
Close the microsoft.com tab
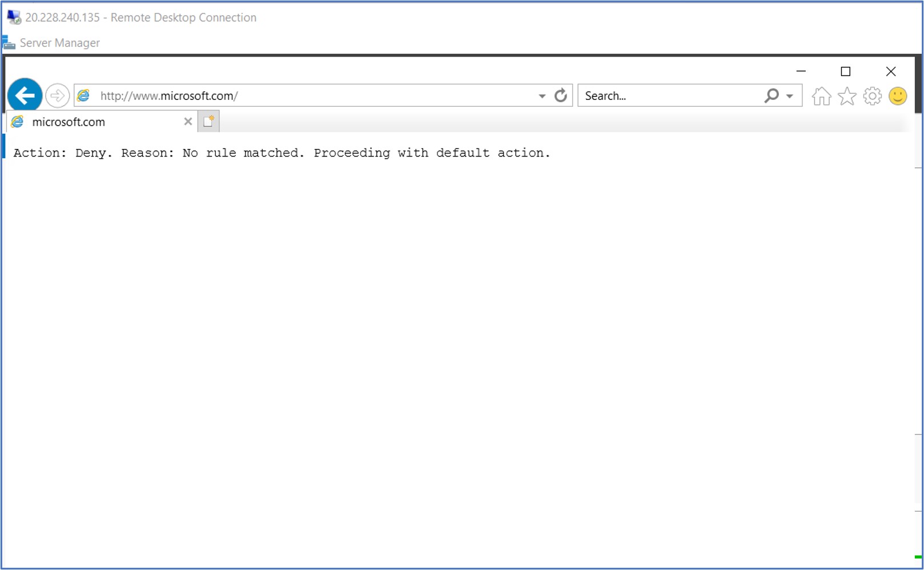(x=188, y=121)
